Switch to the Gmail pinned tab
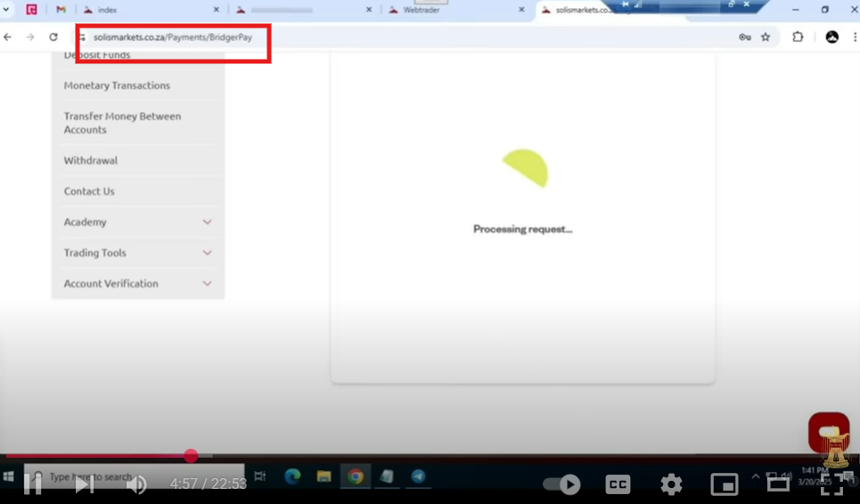860x504 pixels. (61, 10)
